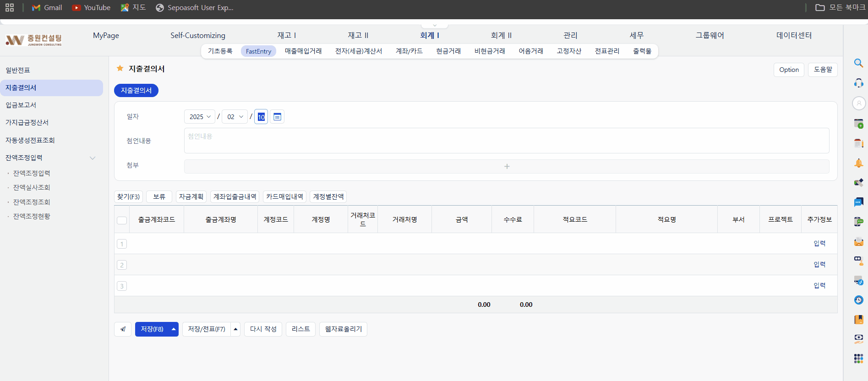Expand the 저장(F8) button arrow menu
The height and width of the screenshot is (381, 868).
[x=174, y=329]
